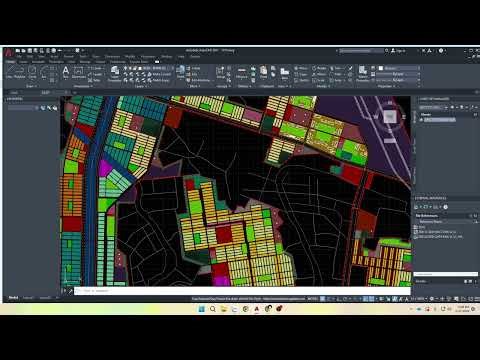Click the Sign In button
Viewport: 480px width, 360px height.
[x=398, y=51]
